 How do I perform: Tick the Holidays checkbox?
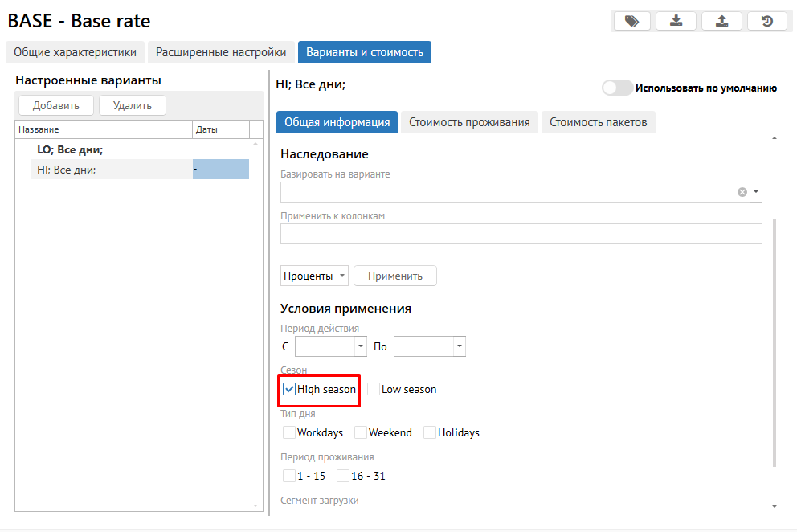click(x=430, y=432)
